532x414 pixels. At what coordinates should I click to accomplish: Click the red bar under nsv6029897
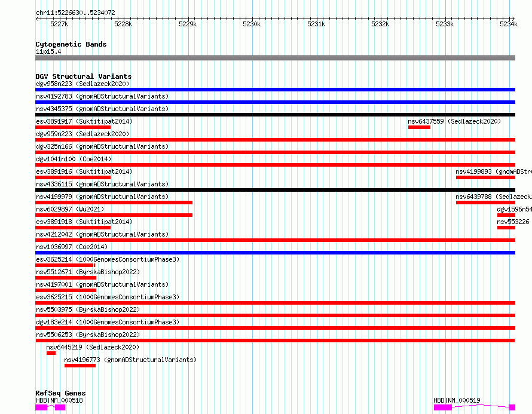tap(114, 215)
